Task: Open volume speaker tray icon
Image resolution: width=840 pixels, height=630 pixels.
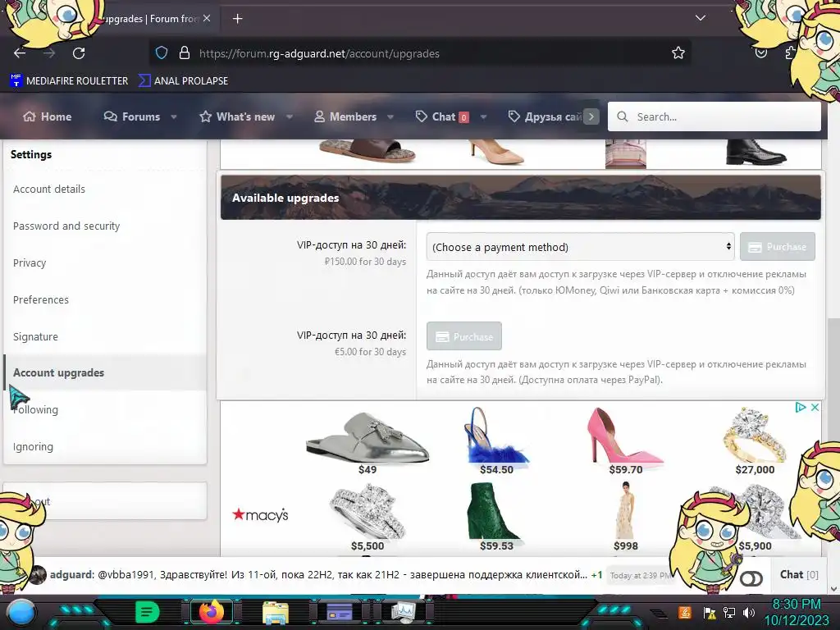Action: (x=749, y=613)
